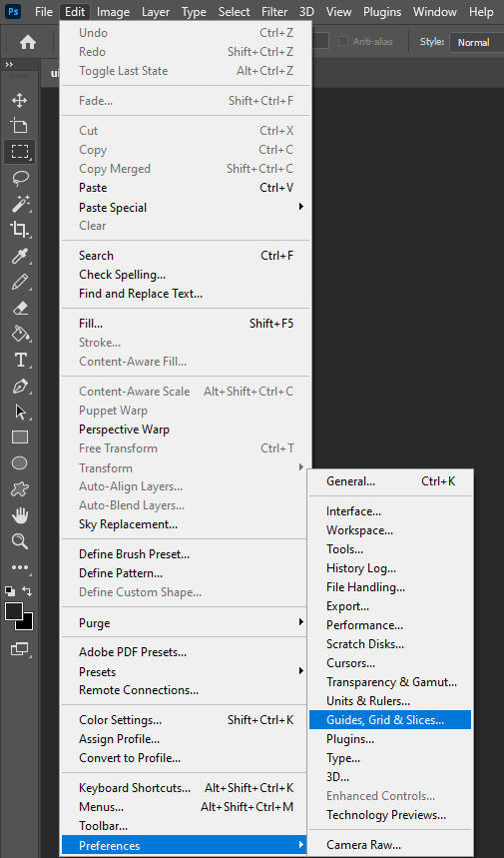Select the Pencil tool
Screen dimensions: 504x858
click(x=20, y=282)
